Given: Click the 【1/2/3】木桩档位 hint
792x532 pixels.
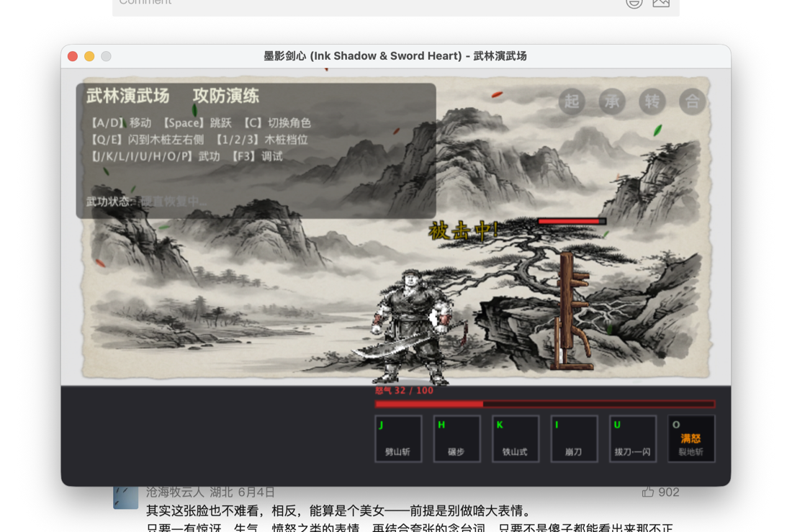Looking at the screenshot, I should [261, 140].
